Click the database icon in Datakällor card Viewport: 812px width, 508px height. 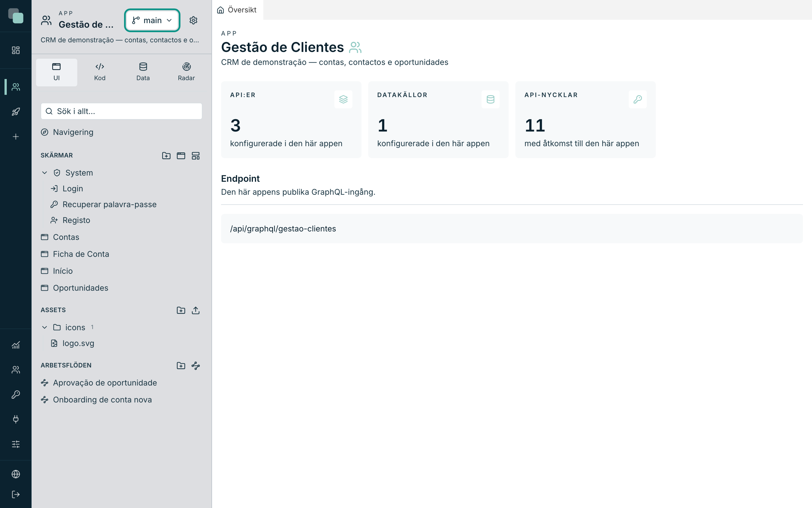(x=490, y=99)
